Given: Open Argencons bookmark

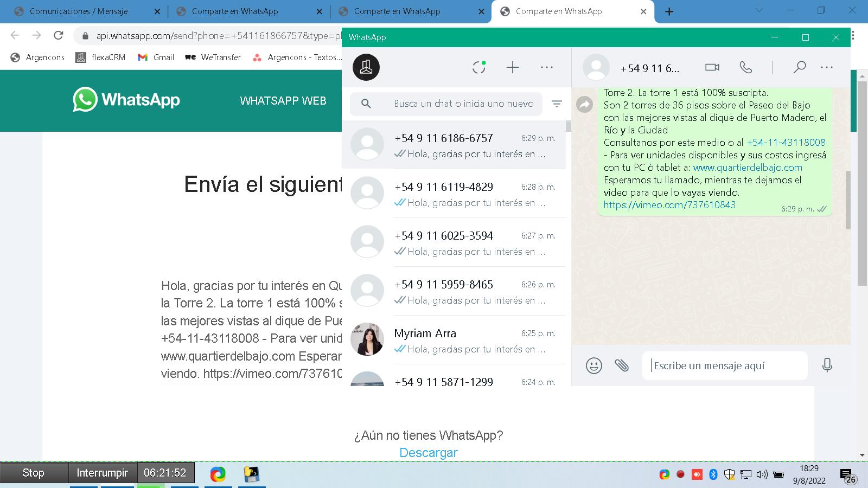Looking at the screenshot, I should pos(37,57).
